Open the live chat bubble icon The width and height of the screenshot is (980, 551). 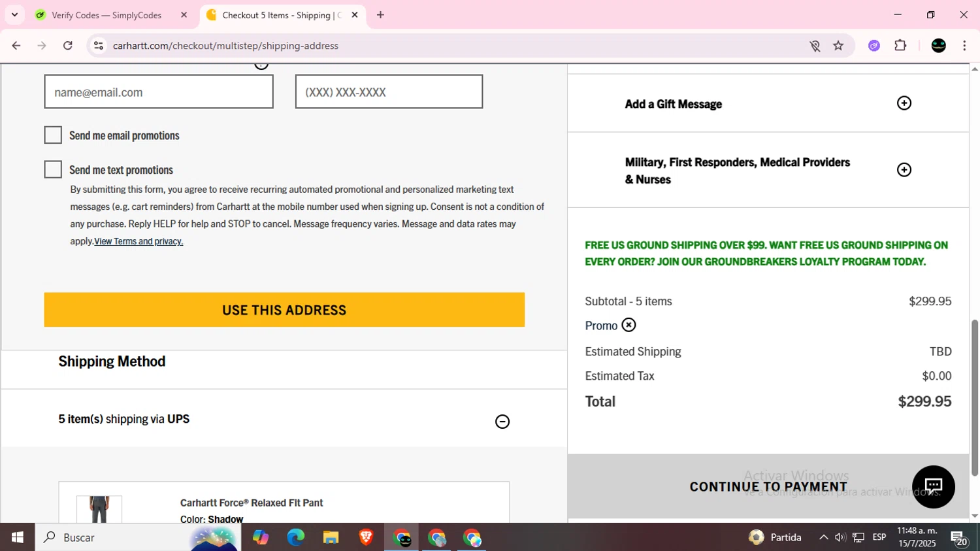click(933, 486)
